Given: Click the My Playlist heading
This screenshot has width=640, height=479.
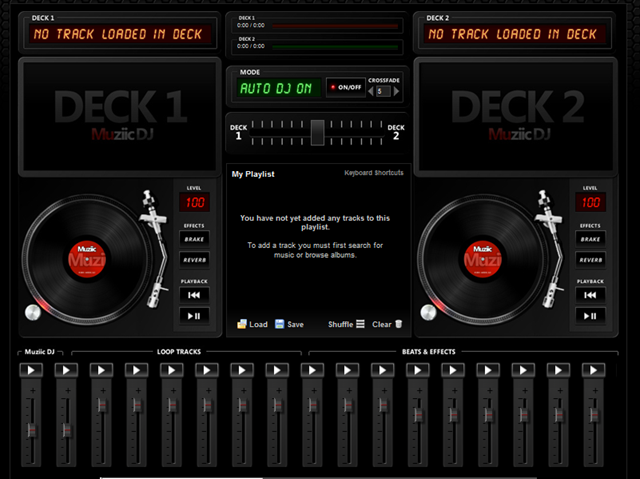Looking at the screenshot, I should click(253, 174).
